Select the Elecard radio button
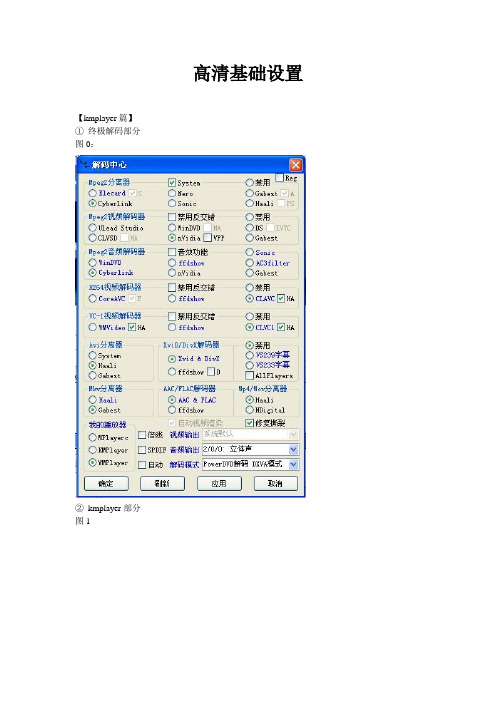This screenshot has height=702, width=496. pos(93,193)
